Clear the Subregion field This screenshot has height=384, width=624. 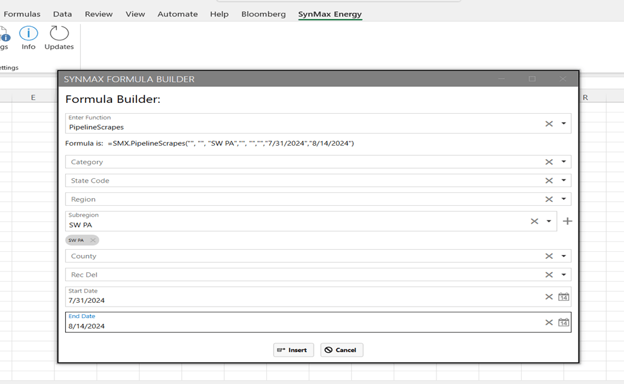pos(534,221)
